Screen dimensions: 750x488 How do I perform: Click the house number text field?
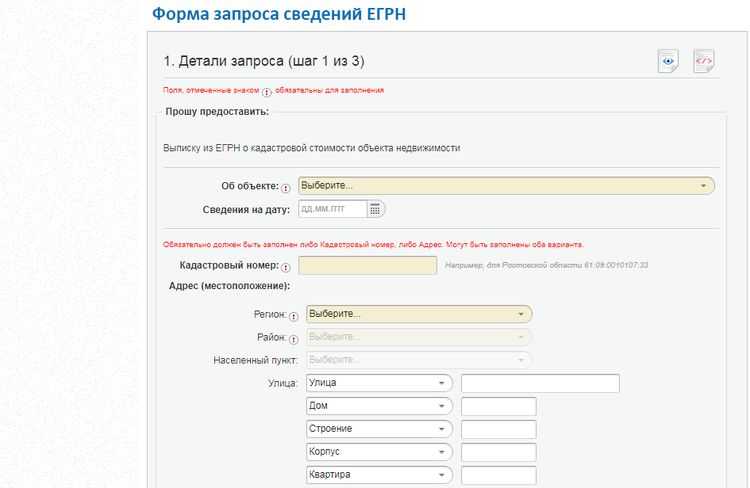[x=498, y=406]
